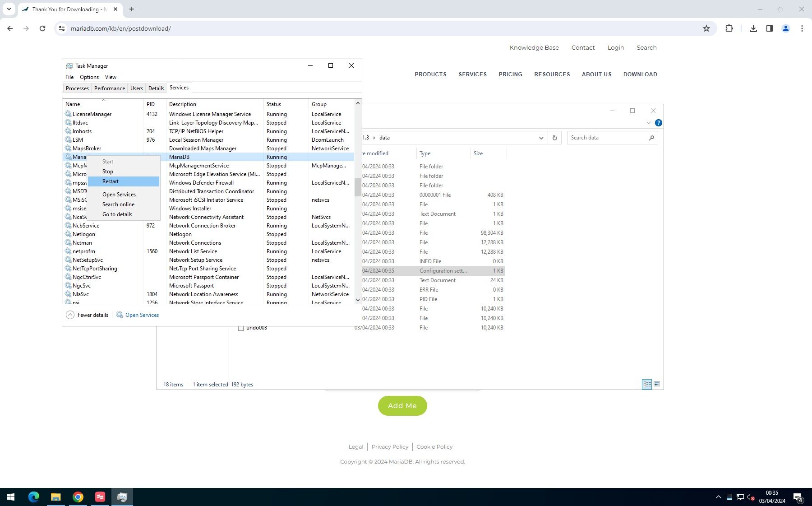812x506 pixels.
Task: Open Chrome's tab search dropdown
Action: coord(9,9)
